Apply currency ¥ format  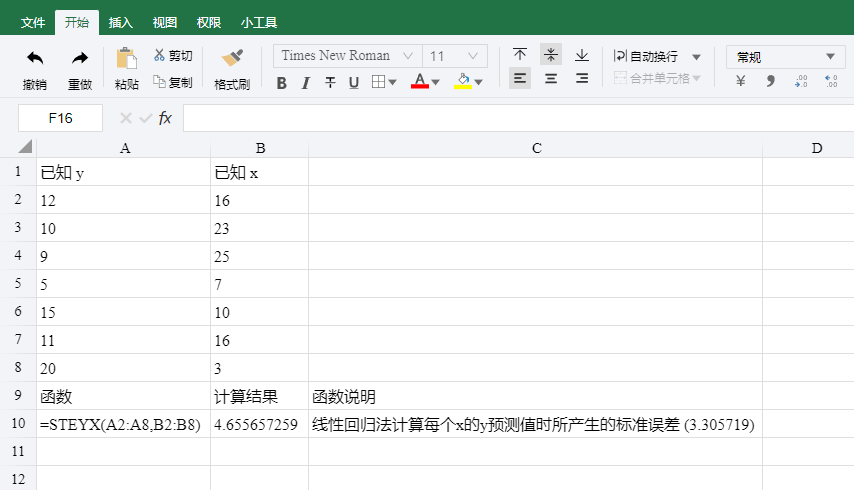[740, 82]
